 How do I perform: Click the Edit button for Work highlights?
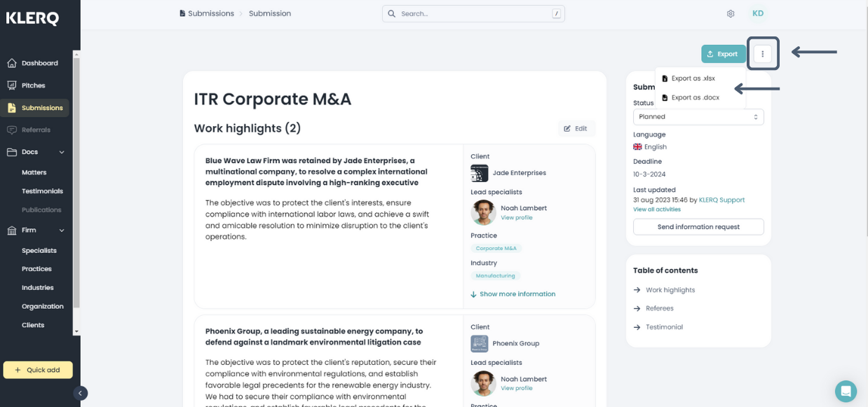[x=576, y=129]
